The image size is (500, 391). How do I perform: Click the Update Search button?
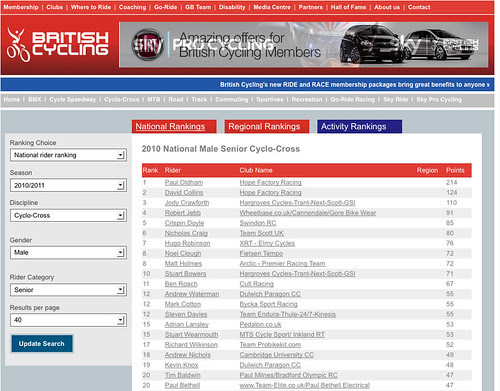point(42,344)
